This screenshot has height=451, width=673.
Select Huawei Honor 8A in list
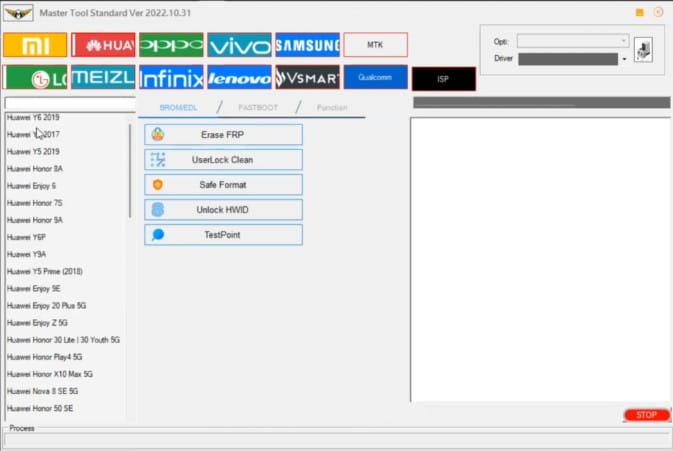click(35, 169)
